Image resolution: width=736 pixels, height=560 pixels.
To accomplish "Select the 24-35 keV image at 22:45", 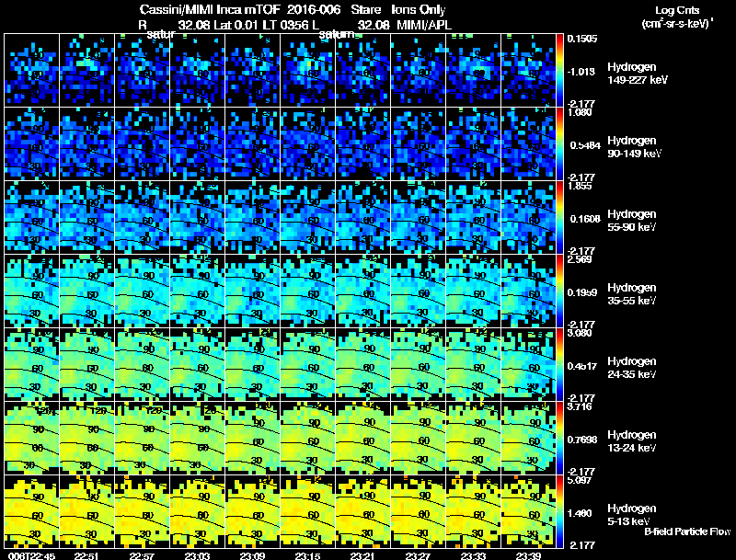I will click(31, 364).
